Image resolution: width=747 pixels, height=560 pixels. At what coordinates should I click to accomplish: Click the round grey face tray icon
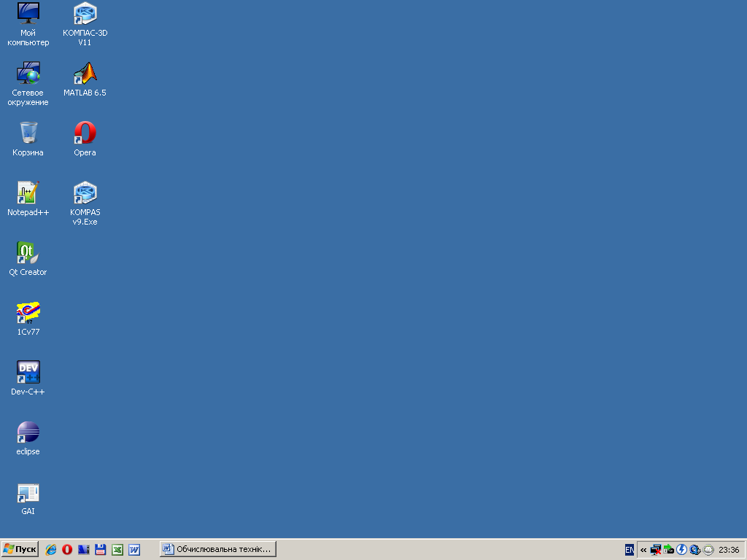point(708,550)
